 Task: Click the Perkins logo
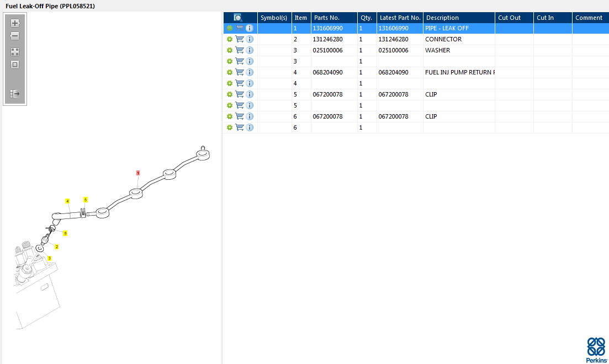click(596, 350)
